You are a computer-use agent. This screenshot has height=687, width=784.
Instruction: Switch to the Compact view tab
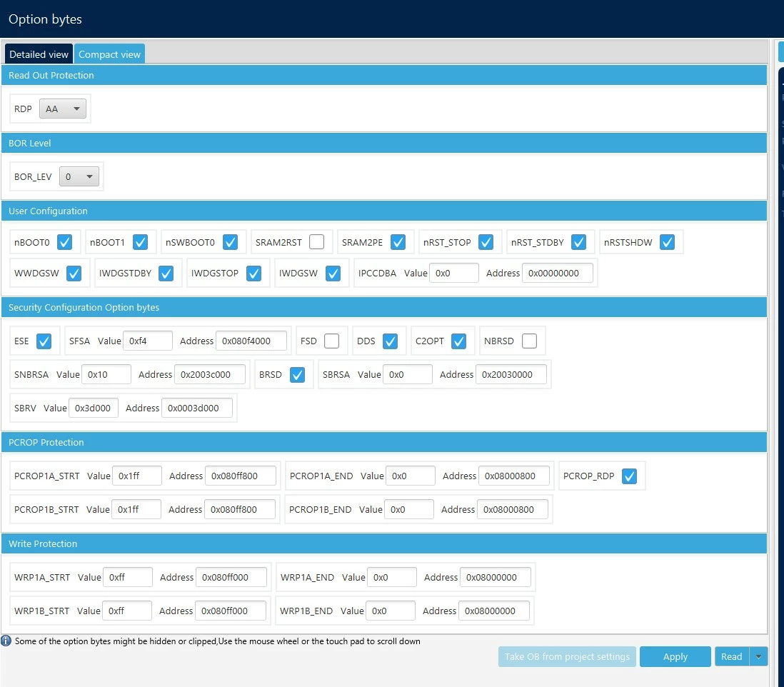tap(109, 54)
